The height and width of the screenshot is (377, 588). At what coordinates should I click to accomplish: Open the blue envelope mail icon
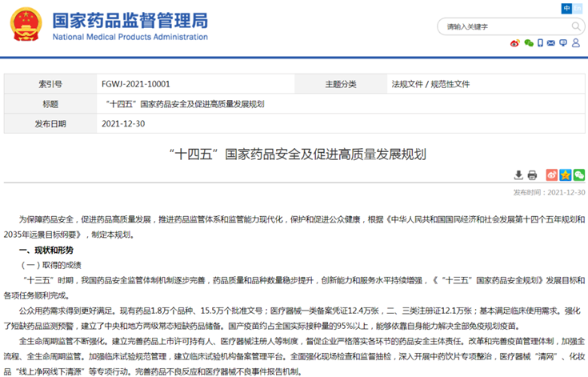coord(551,43)
